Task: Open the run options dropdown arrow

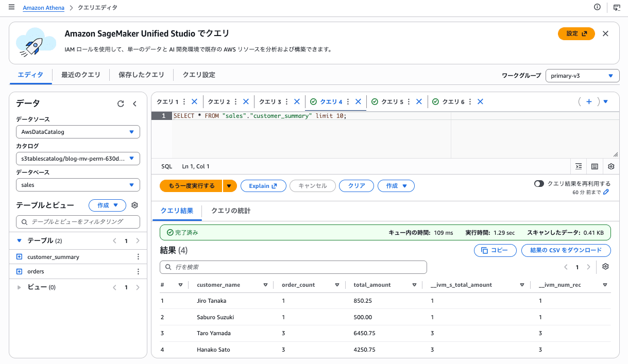Action: coord(230,186)
